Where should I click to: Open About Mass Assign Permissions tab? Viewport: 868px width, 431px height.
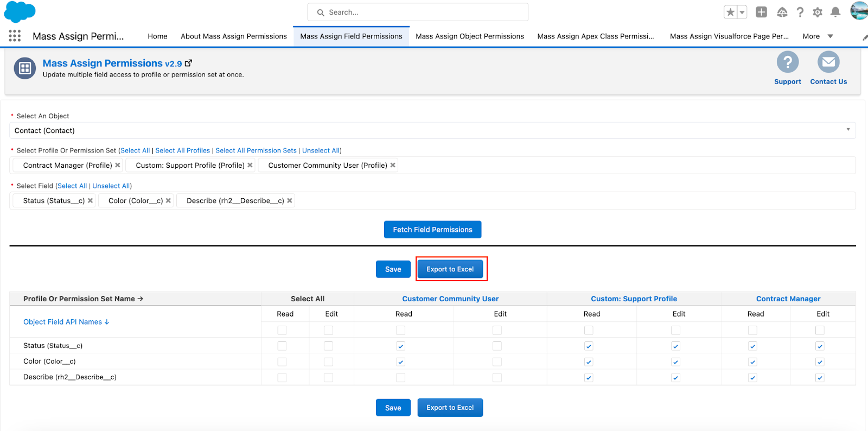[x=234, y=36]
